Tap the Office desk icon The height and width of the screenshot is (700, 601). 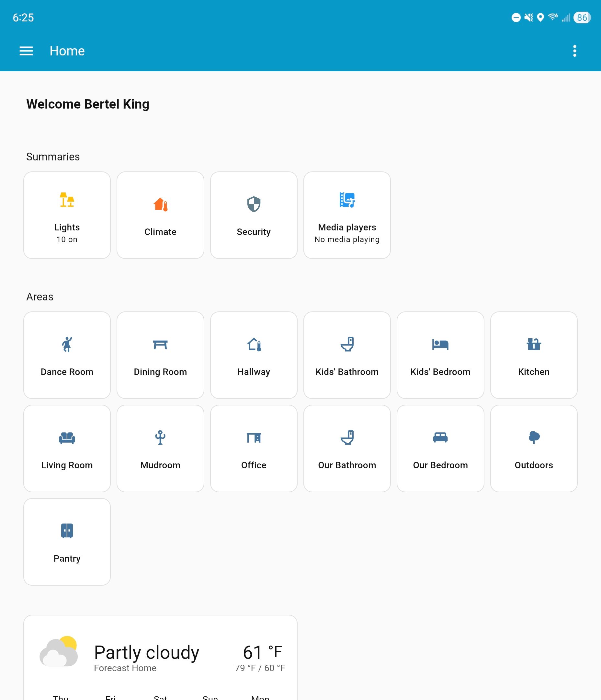point(254,438)
